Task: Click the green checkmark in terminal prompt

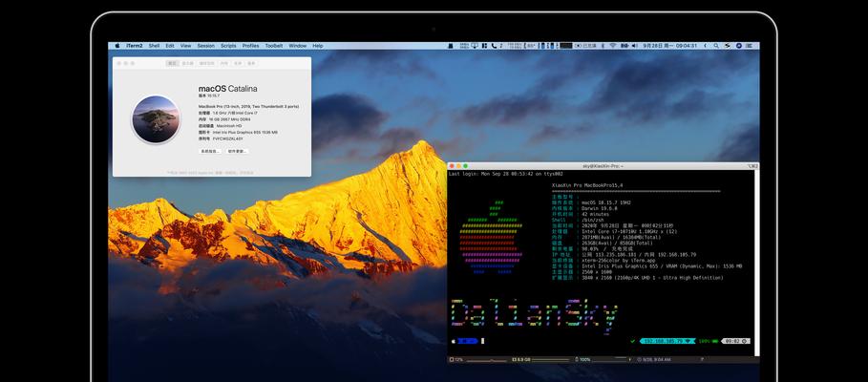Action: tap(633, 341)
